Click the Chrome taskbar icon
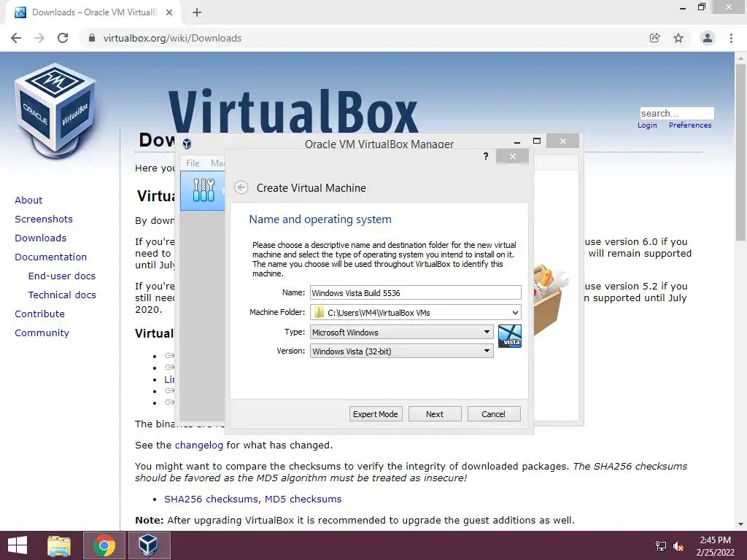Screen dimensions: 747x560 click(104, 545)
